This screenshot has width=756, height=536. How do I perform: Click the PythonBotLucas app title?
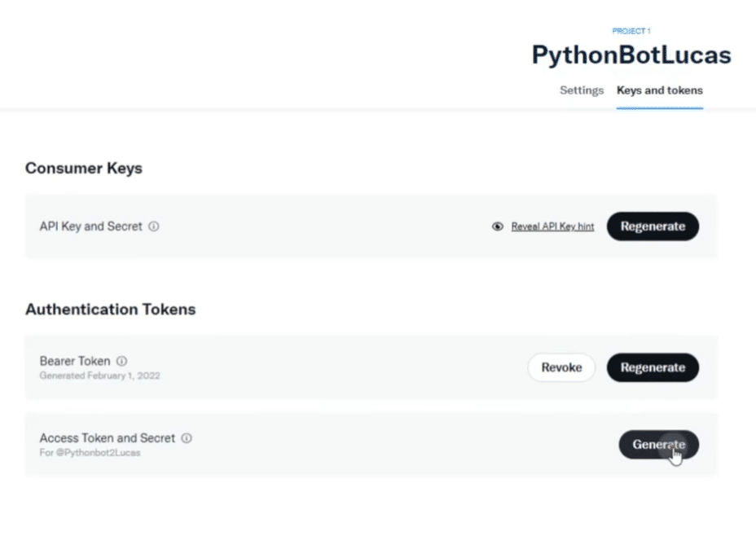click(631, 55)
